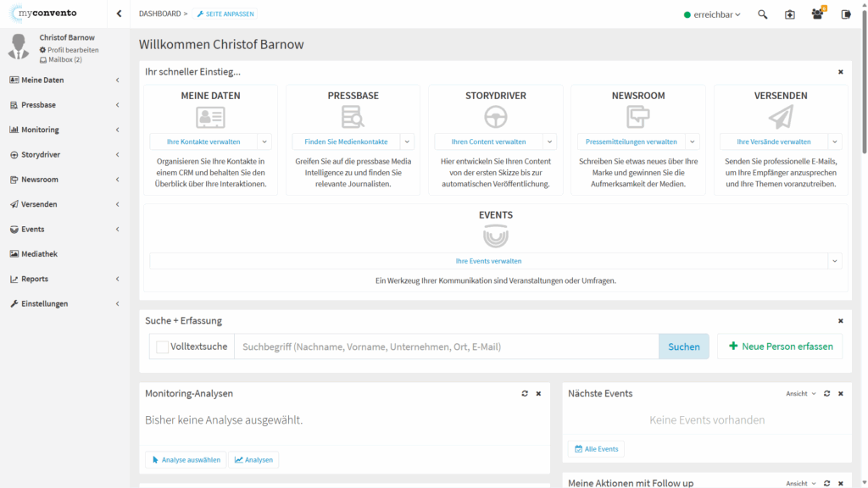Open the Profil bearbeiten link
Viewport: 868px width, 488px height.
point(72,50)
